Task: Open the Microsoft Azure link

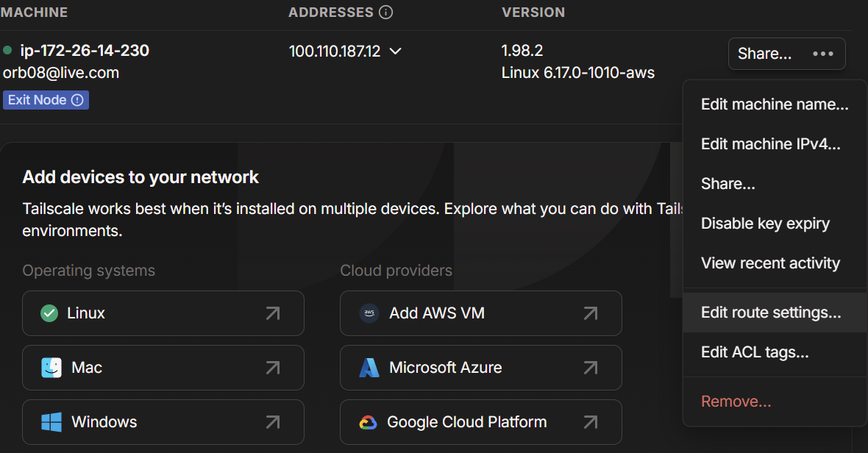Action: pos(481,368)
